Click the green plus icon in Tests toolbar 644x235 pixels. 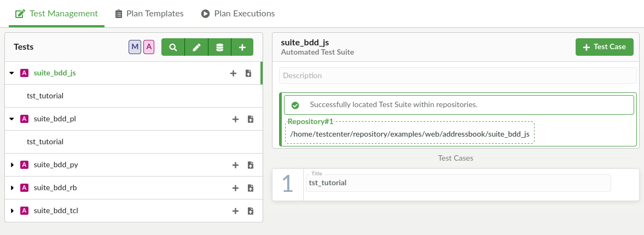[242, 48]
